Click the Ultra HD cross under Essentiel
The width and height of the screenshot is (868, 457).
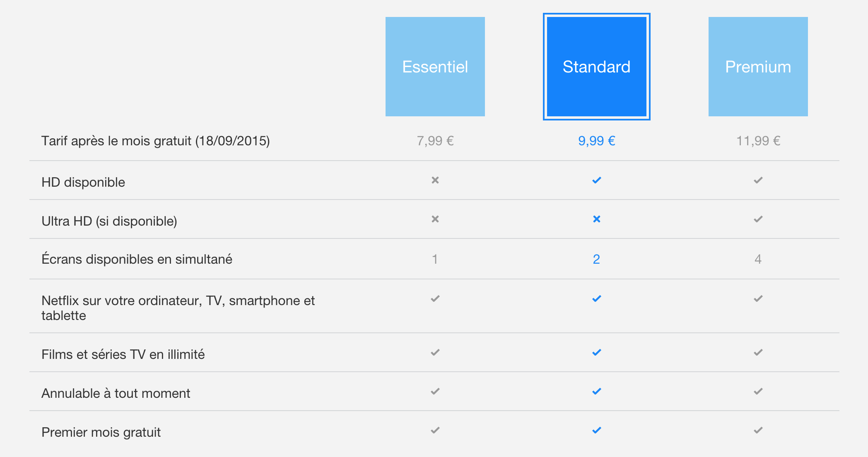pos(435,219)
